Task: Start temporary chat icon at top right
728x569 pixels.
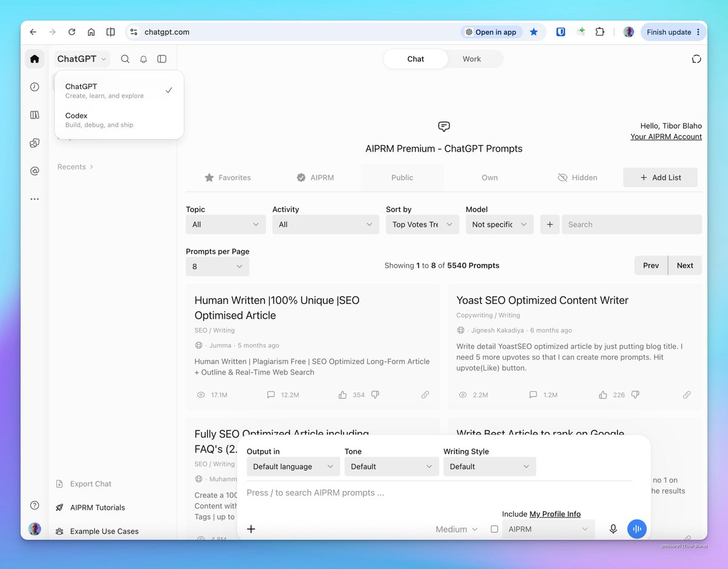Action: (x=696, y=59)
